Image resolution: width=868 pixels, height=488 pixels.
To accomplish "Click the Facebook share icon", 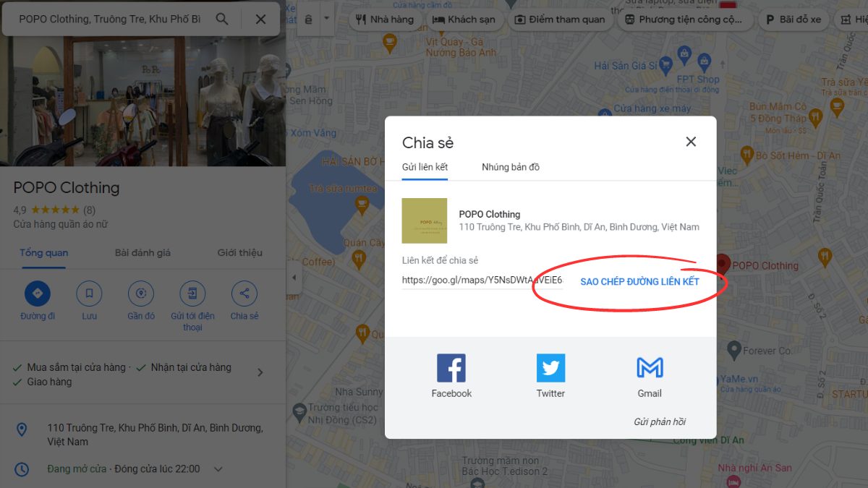I will point(451,368).
